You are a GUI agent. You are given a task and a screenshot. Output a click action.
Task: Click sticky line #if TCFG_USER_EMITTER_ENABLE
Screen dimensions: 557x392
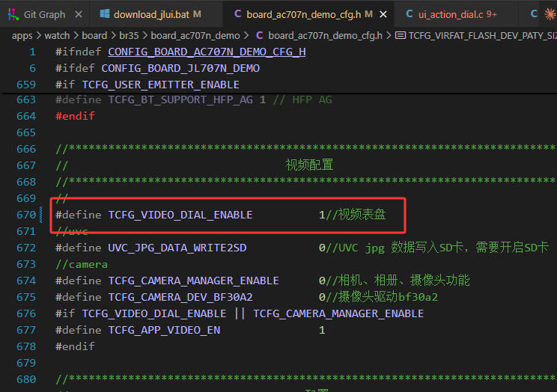147,85
